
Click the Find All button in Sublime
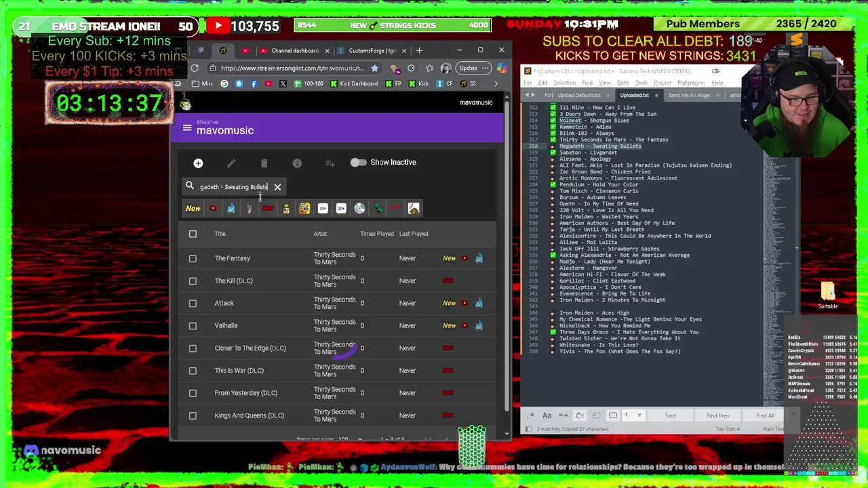click(765, 415)
